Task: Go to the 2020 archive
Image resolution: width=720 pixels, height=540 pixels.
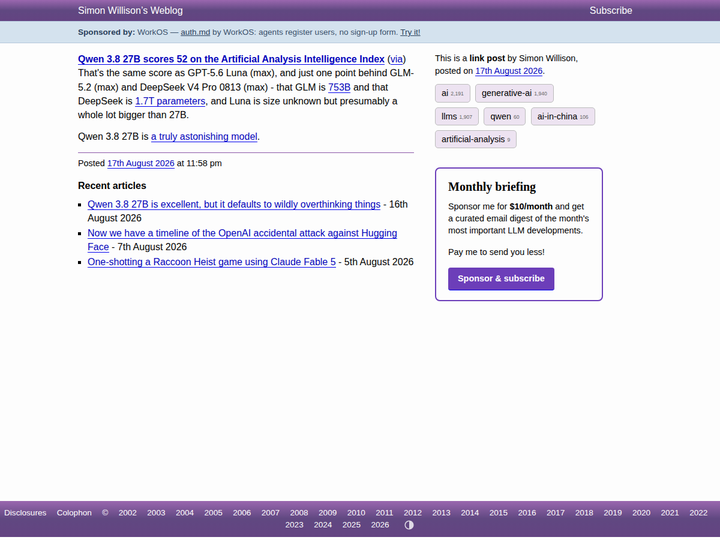Action: click(x=641, y=513)
